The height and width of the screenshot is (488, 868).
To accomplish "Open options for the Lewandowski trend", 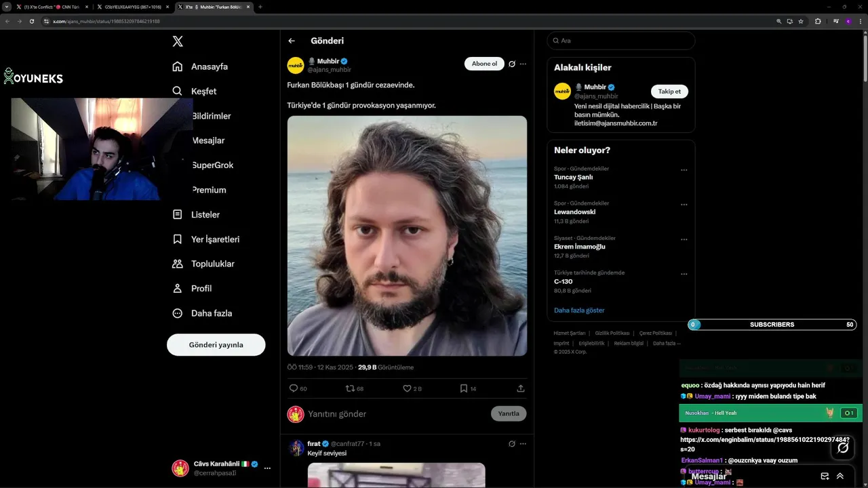I will [684, 205].
